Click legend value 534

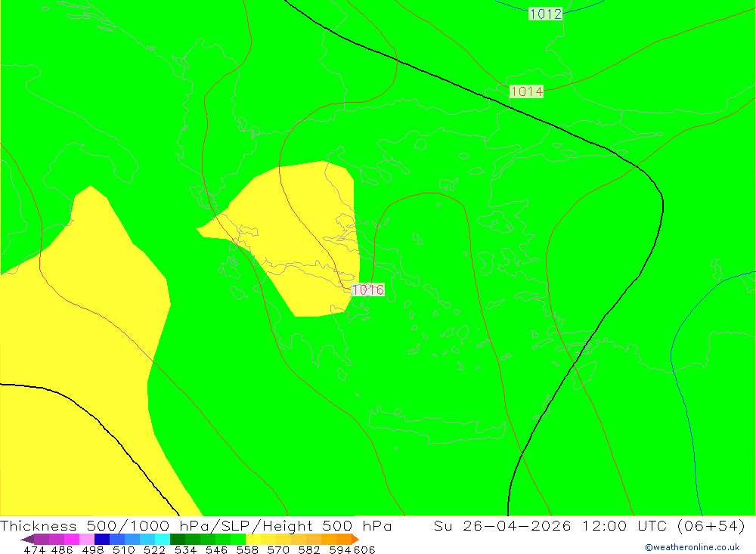click(x=186, y=549)
